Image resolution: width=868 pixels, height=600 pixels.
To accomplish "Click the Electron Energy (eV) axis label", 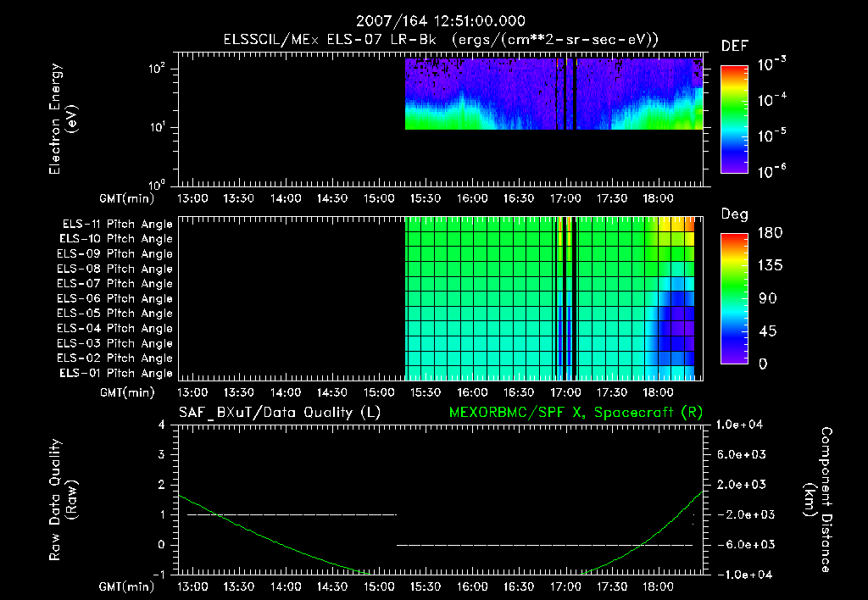I will pos(63,119).
